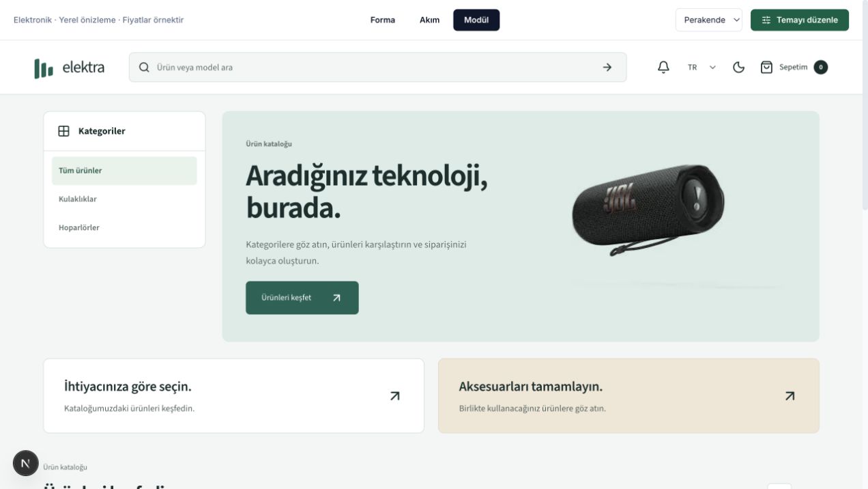Click the Aradığınız teknoloji, burada headline
The image size is (868, 489).
click(x=366, y=192)
